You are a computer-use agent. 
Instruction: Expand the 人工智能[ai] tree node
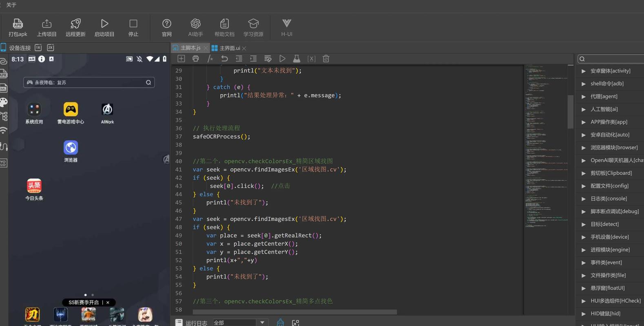[x=584, y=109]
